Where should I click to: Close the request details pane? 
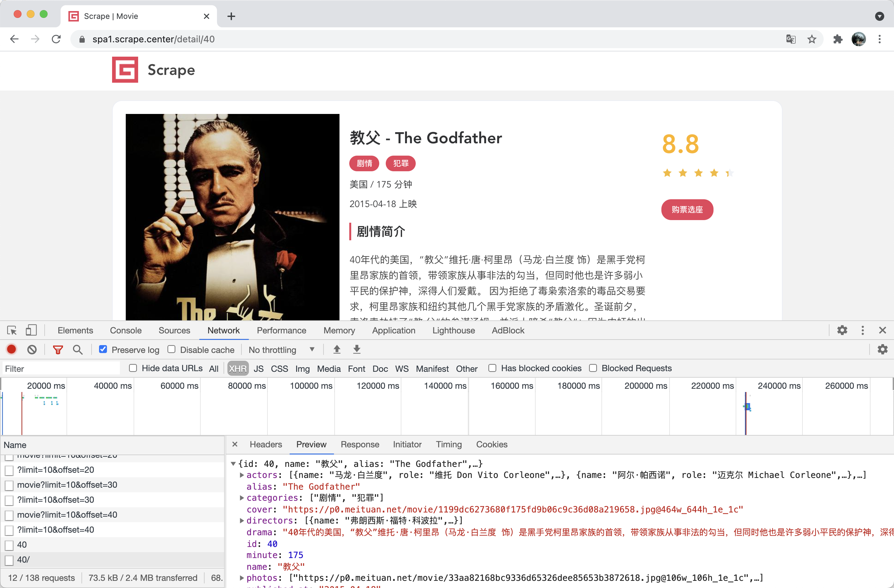pos(235,444)
